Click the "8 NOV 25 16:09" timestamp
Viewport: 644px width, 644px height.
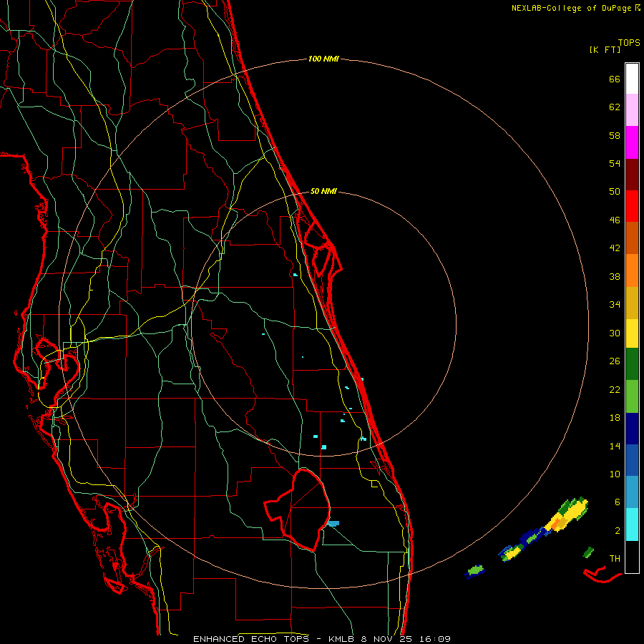406,639
